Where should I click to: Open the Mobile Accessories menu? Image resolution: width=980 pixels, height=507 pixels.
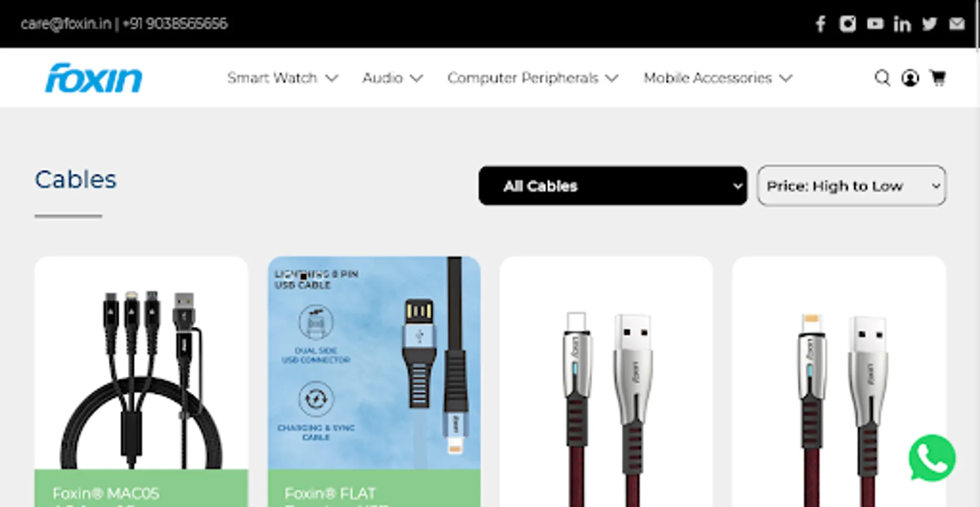[x=718, y=78]
